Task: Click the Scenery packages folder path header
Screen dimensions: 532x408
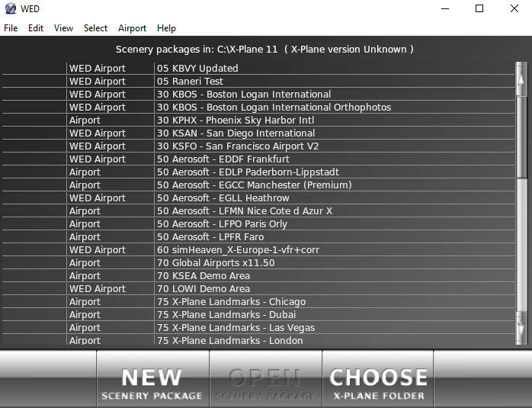Action: 264,50
